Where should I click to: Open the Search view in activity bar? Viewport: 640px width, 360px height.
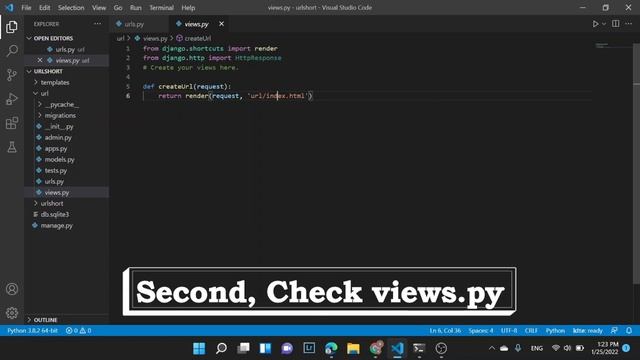[x=12, y=51]
